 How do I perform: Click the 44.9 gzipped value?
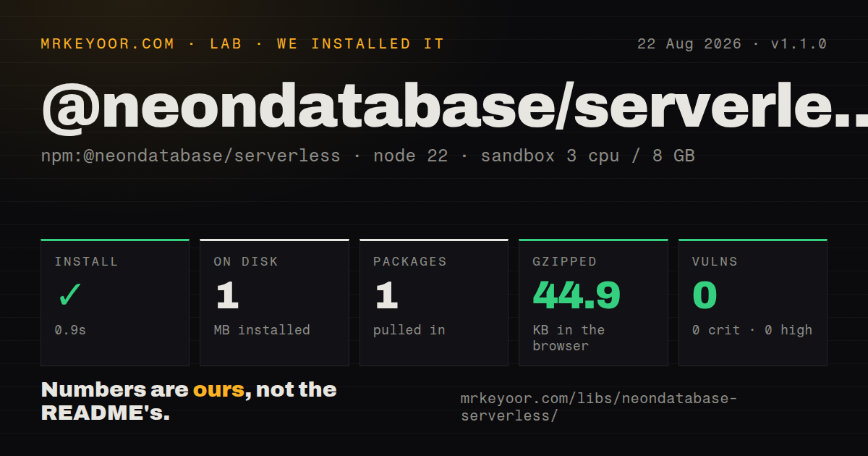(576, 295)
